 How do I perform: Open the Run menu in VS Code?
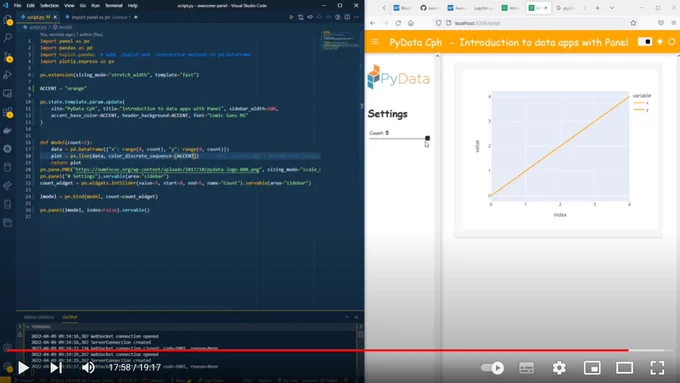(x=95, y=6)
